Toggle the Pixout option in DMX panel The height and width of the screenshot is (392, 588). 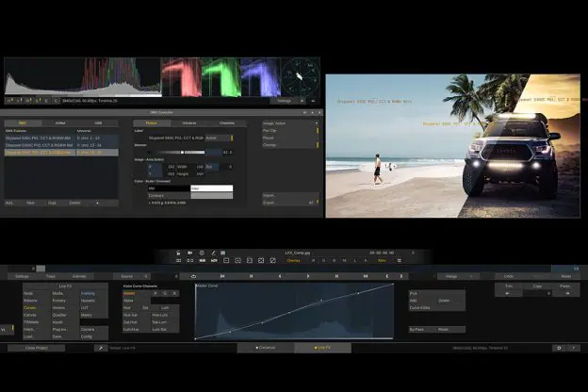pos(290,138)
